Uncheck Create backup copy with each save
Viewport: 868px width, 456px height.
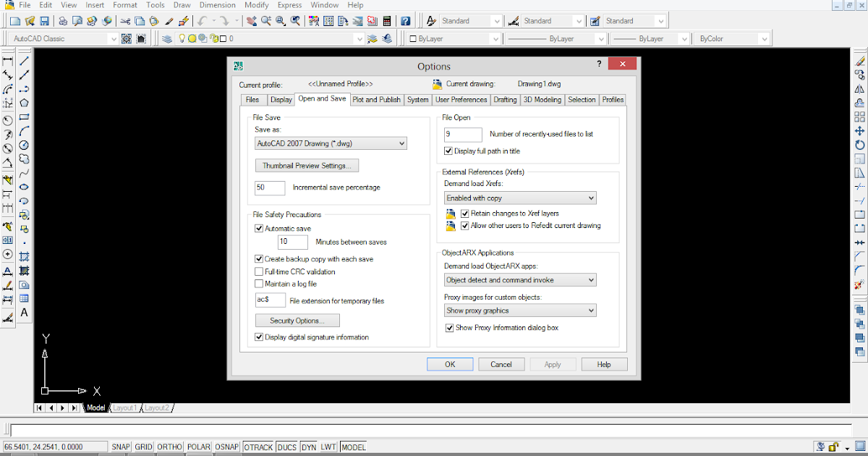tap(259, 259)
